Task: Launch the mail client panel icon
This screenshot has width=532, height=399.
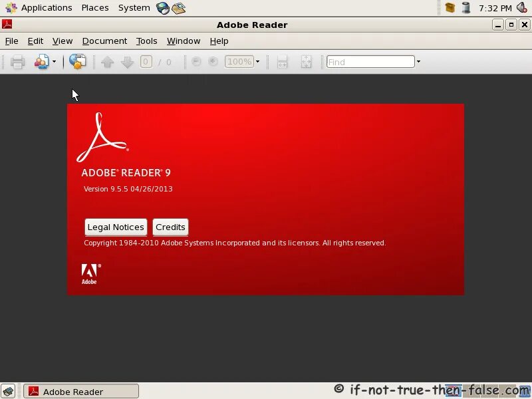Action: (178, 8)
